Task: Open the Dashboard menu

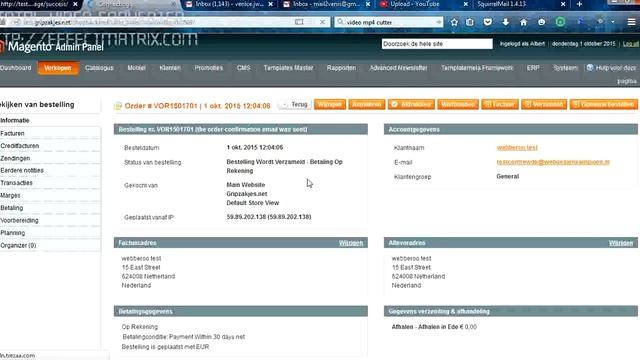Action: [x=16, y=68]
